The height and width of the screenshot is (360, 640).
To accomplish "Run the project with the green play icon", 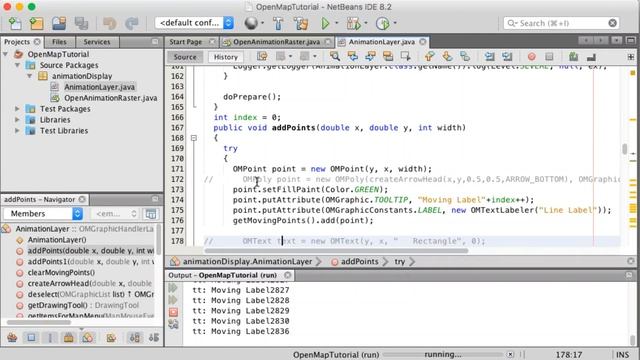I will point(325,23).
